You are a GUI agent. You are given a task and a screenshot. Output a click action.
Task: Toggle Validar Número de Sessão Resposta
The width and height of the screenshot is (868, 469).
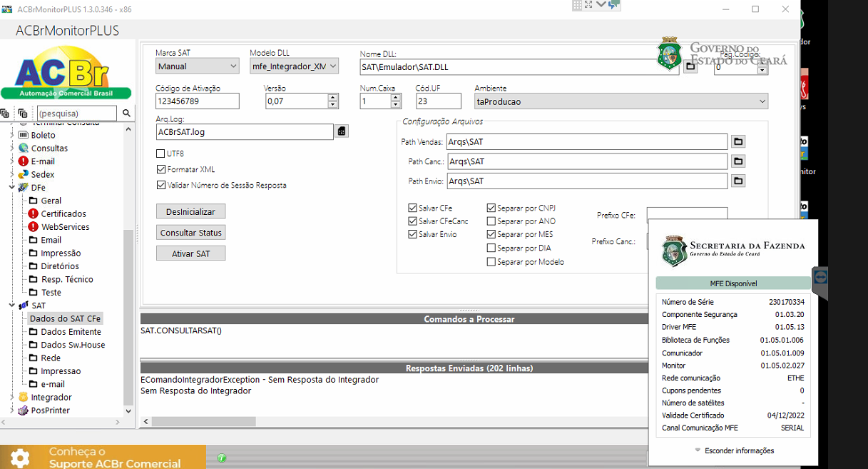(160, 185)
